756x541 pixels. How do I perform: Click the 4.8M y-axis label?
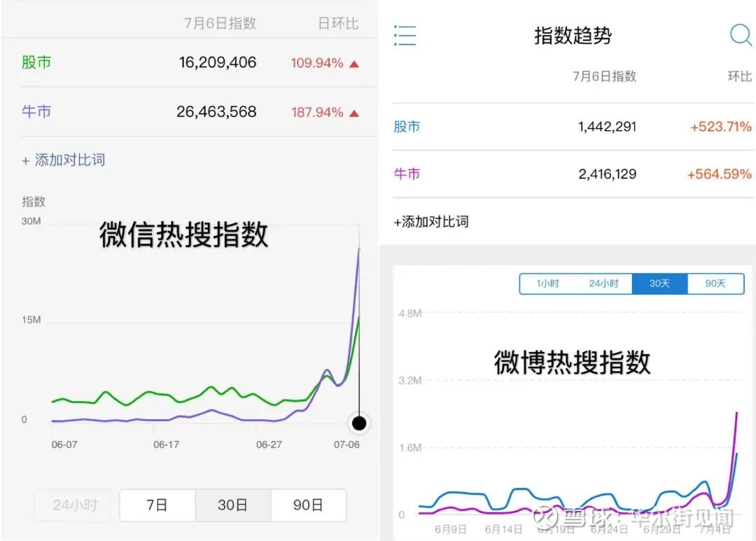pos(410,314)
